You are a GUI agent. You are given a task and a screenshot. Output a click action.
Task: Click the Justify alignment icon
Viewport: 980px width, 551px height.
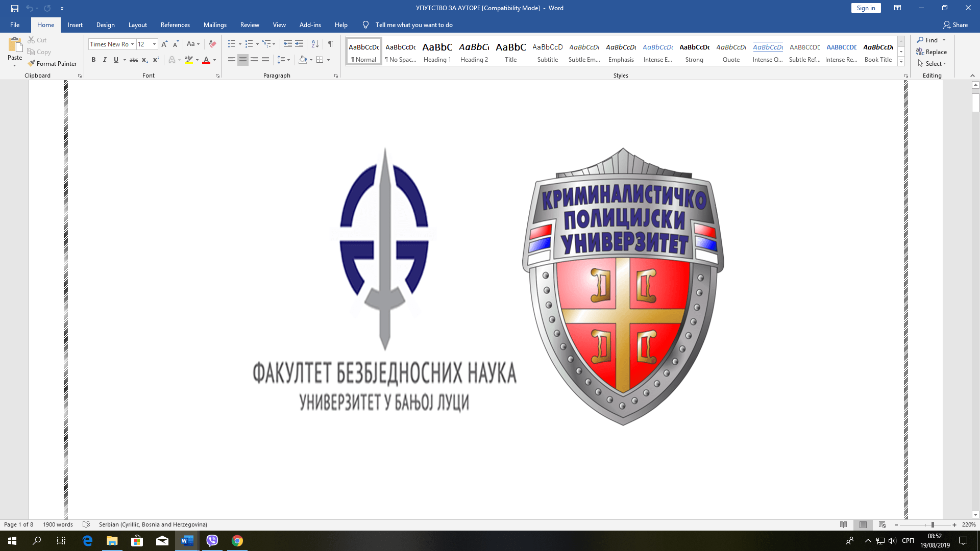pyautogui.click(x=265, y=60)
